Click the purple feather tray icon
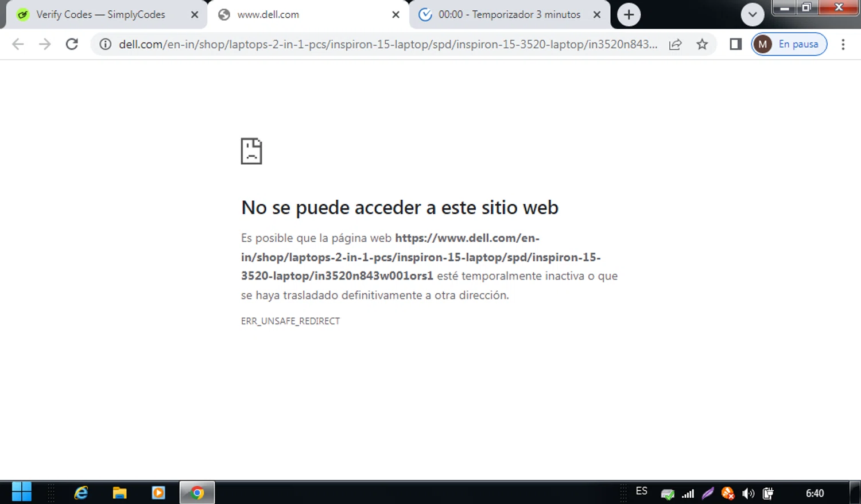Viewport: 861px width, 504px height. [x=708, y=493]
